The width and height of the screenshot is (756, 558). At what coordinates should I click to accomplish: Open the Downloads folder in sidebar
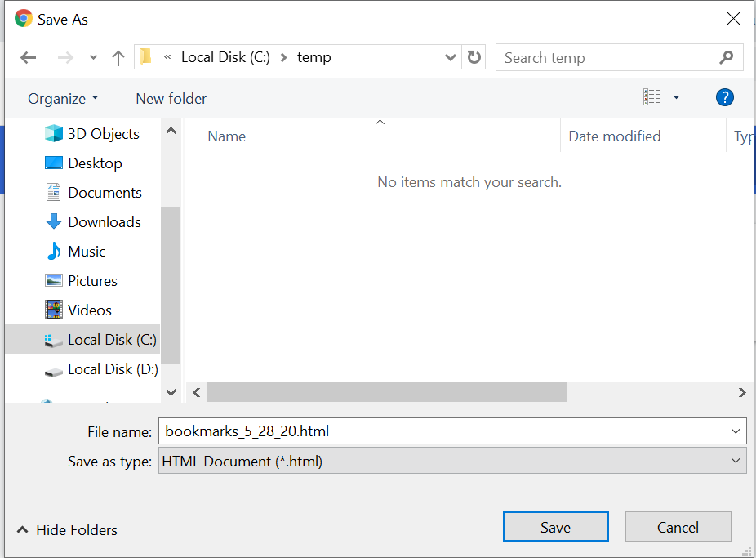(104, 222)
